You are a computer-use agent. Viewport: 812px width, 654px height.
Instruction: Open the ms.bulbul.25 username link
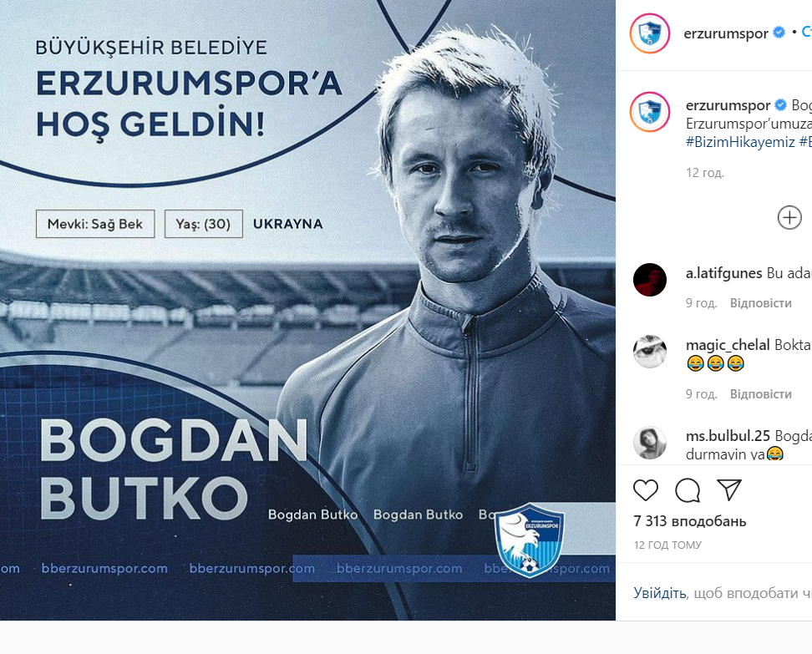point(728,436)
